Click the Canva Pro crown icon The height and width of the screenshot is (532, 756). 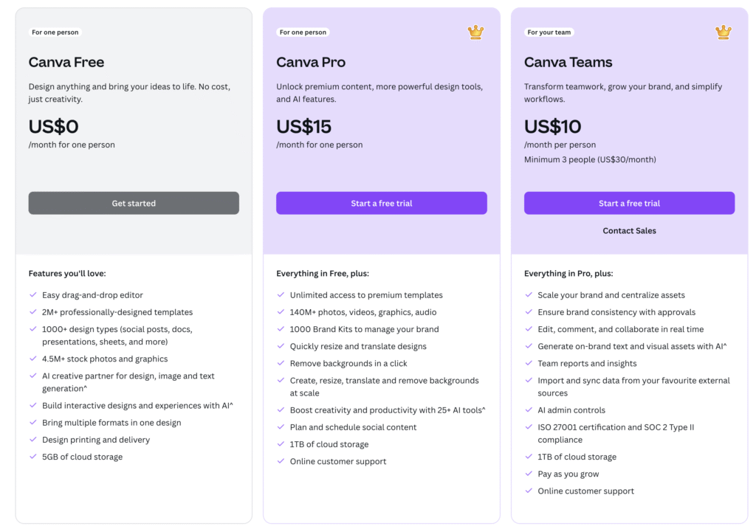click(475, 32)
